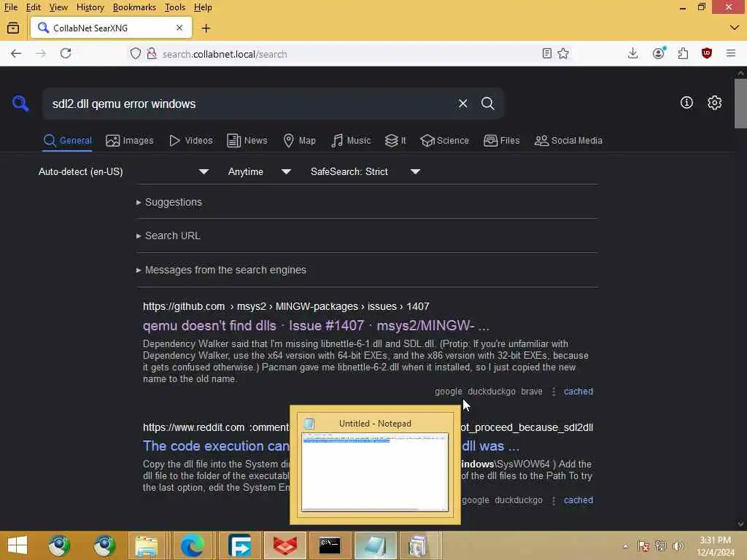Close the CollabNet SearXNG tab
The image size is (747, 560).
179,28
